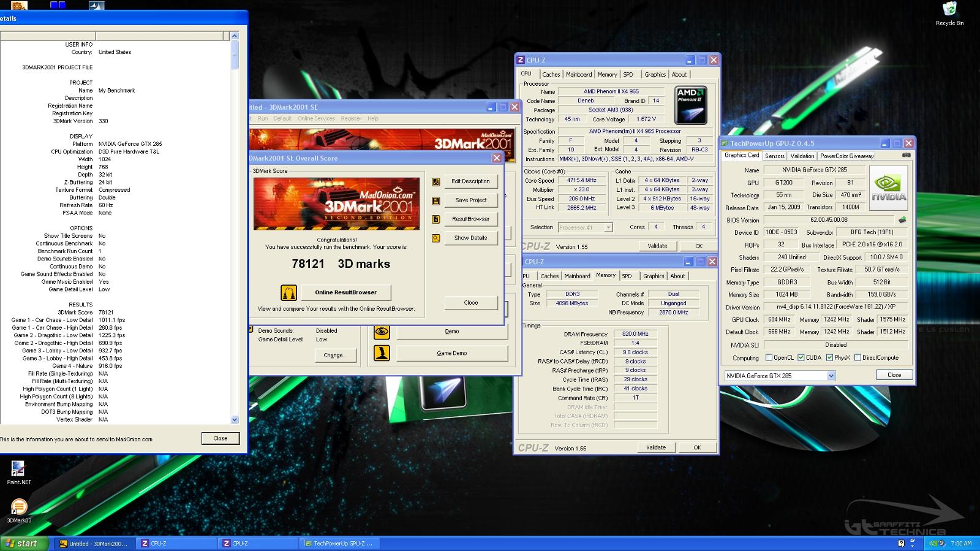This screenshot has height=551, width=980.
Task: Click the NVIDIA logo in GPU-Z
Action: click(x=888, y=188)
